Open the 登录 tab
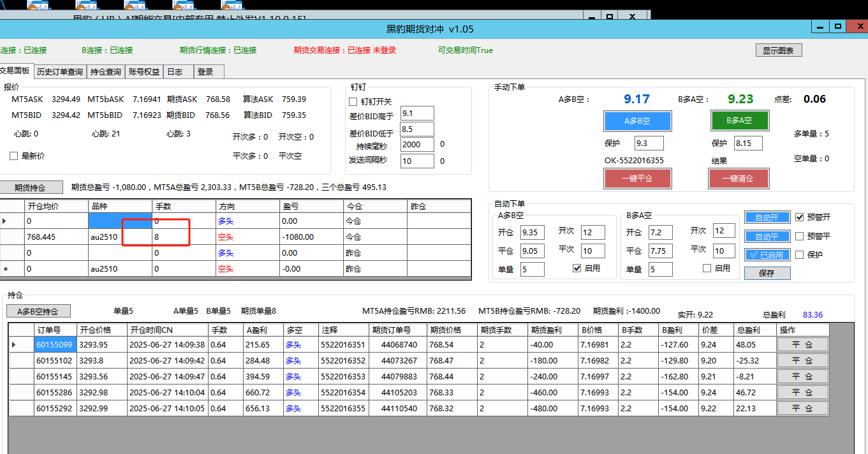The image size is (868, 454). point(205,72)
